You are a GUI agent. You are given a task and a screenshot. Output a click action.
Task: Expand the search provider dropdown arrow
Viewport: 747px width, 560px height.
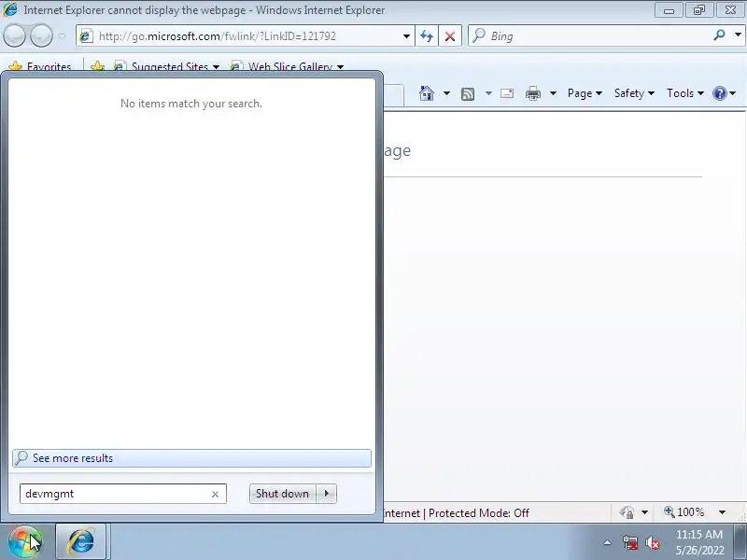(738, 35)
